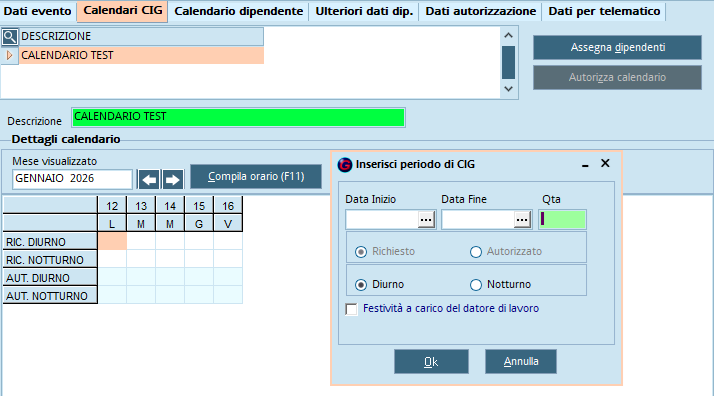Click the Autorizza calendario button
The image size is (714, 396).
[617, 77]
